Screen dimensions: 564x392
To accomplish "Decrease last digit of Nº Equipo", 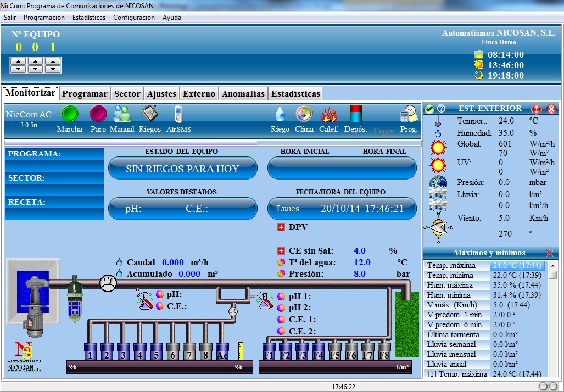I will [53, 69].
